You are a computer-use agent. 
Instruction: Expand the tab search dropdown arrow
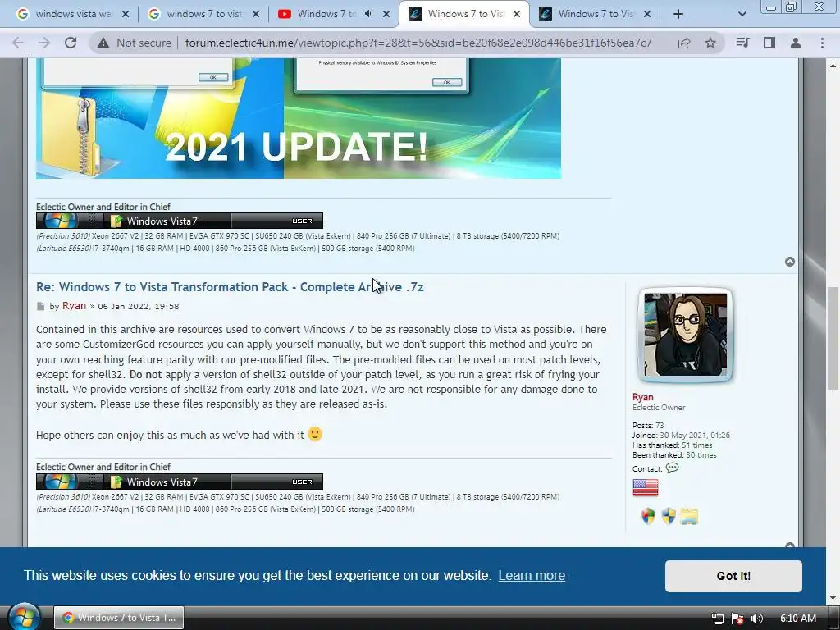(x=742, y=14)
